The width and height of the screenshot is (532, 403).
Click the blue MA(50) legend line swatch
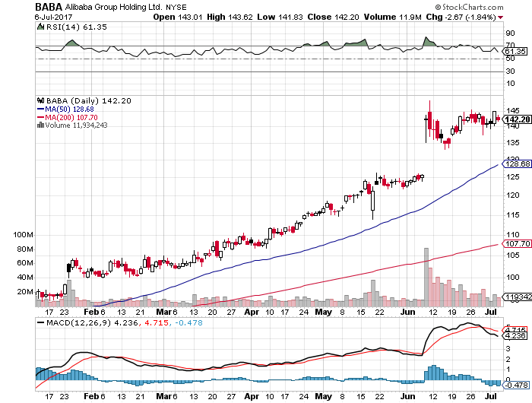pos(41,109)
